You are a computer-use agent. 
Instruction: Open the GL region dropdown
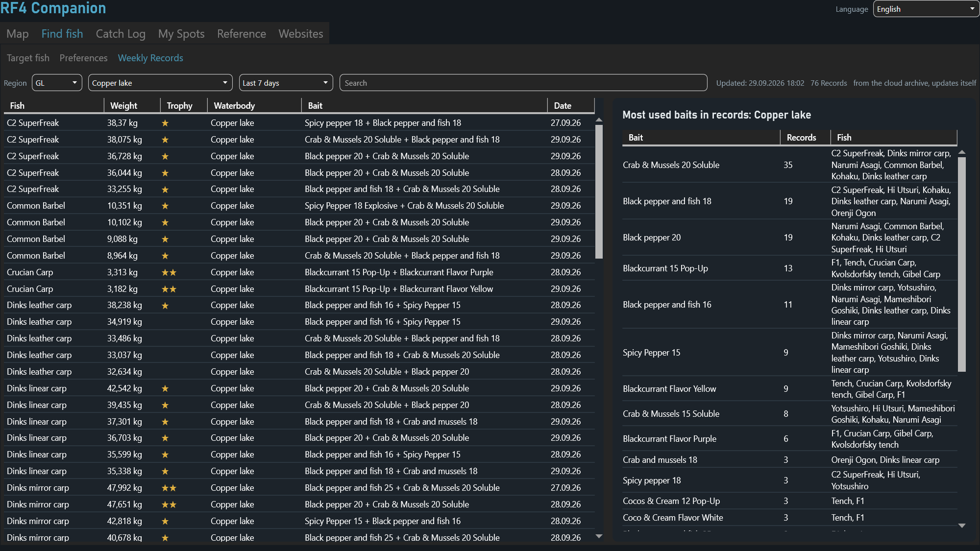pyautogui.click(x=57, y=83)
